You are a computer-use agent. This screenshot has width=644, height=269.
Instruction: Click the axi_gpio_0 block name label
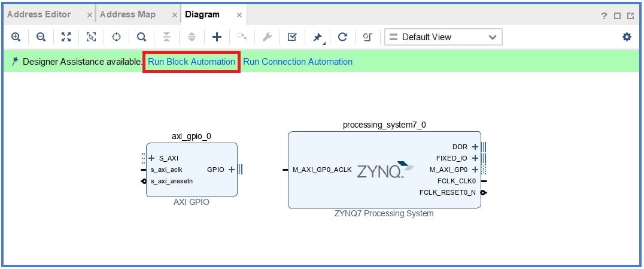(x=192, y=136)
